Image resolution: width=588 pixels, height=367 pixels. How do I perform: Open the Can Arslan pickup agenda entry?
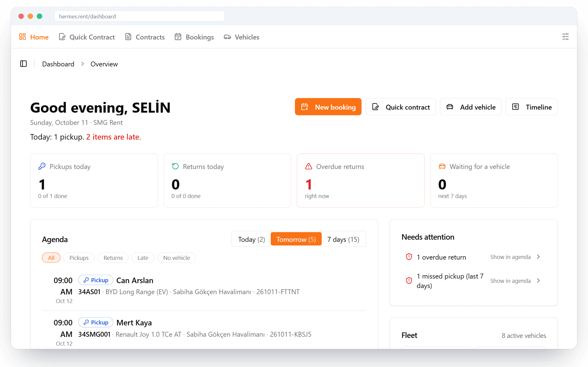coord(204,290)
